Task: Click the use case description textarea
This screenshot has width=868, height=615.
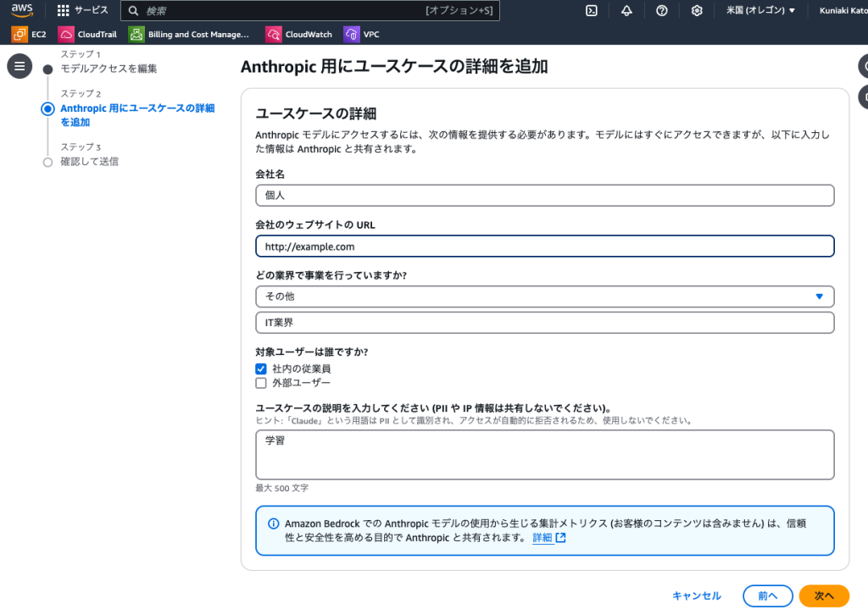Action: (x=545, y=455)
